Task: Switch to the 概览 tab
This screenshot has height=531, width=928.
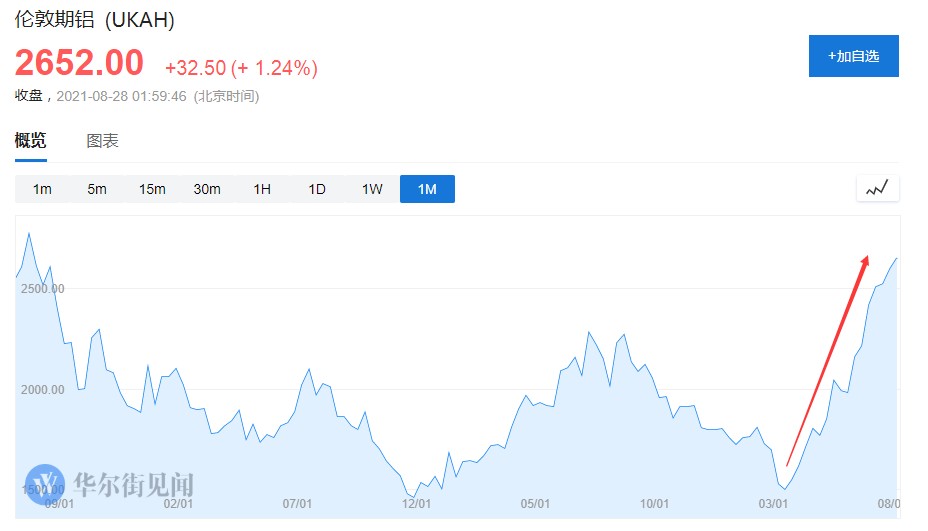Action: (30, 141)
